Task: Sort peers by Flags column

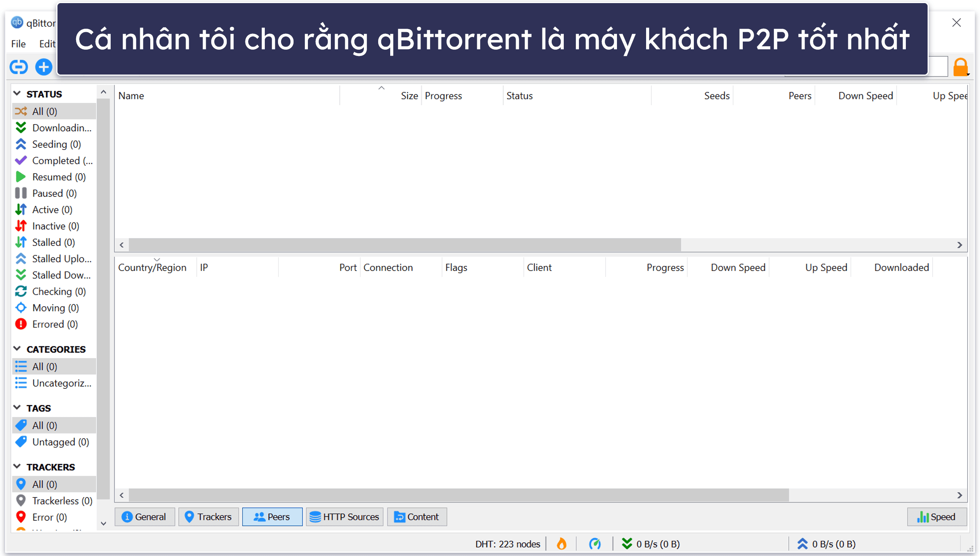Action: point(483,267)
